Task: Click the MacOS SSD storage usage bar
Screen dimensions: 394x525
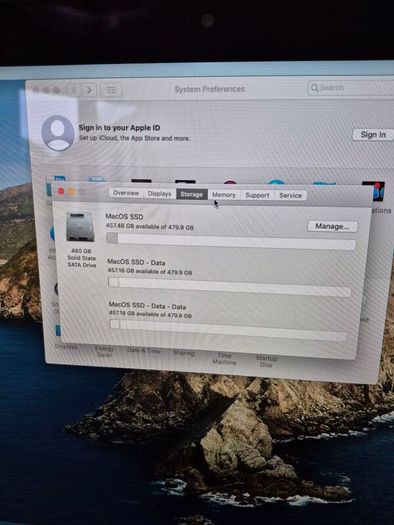Action: click(231, 241)
